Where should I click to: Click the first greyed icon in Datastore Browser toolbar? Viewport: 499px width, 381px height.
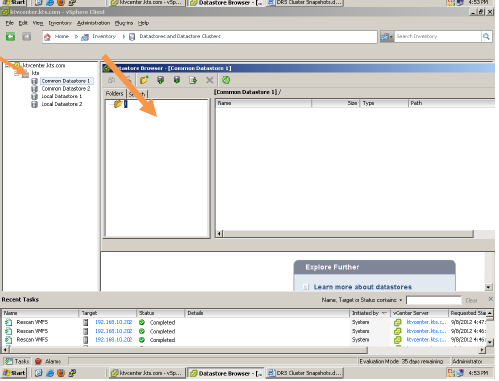tap(111, 80)
